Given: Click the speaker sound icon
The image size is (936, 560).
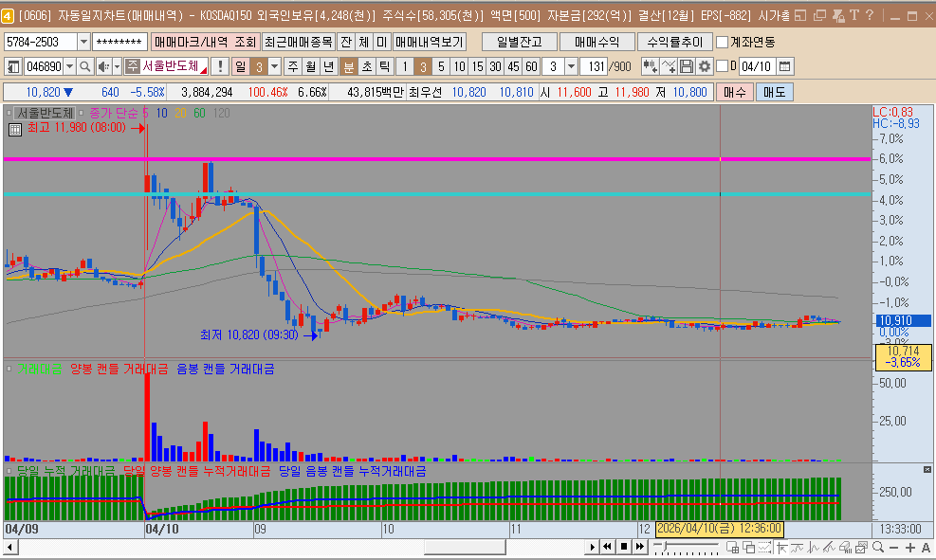Looking at the screenshot, I should pos(103,66).
